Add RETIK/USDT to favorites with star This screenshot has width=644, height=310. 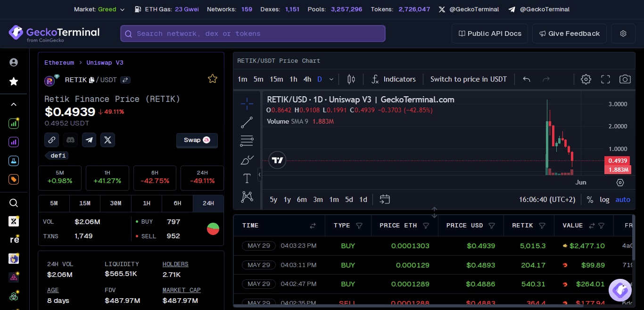(x=213, y=79)
